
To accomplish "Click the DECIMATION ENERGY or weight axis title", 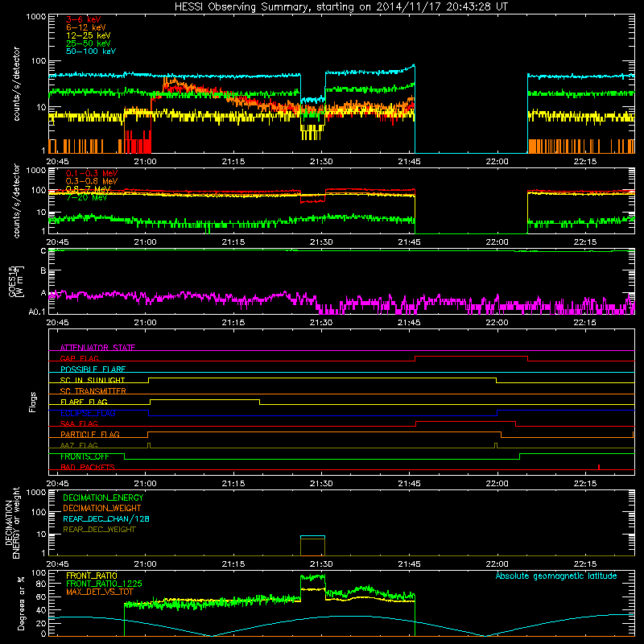I will tap(13, 522).
